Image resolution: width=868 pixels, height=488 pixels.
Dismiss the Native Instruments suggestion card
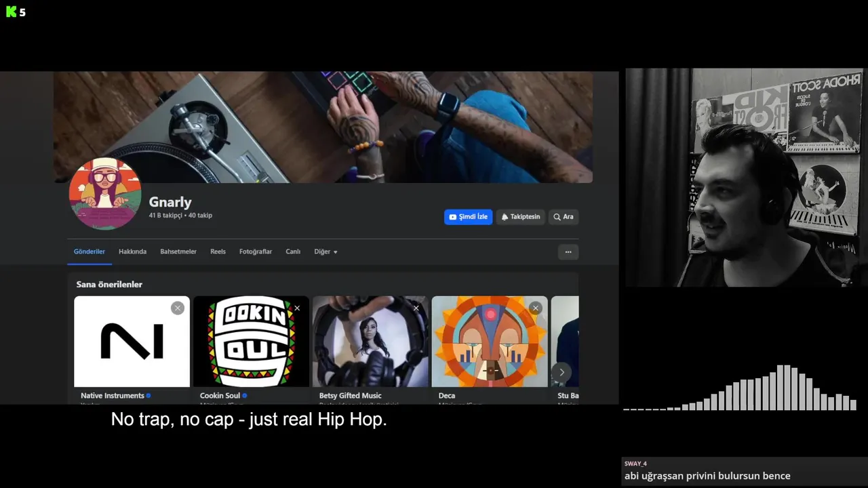pyautogui.click(x=178, y=308)
